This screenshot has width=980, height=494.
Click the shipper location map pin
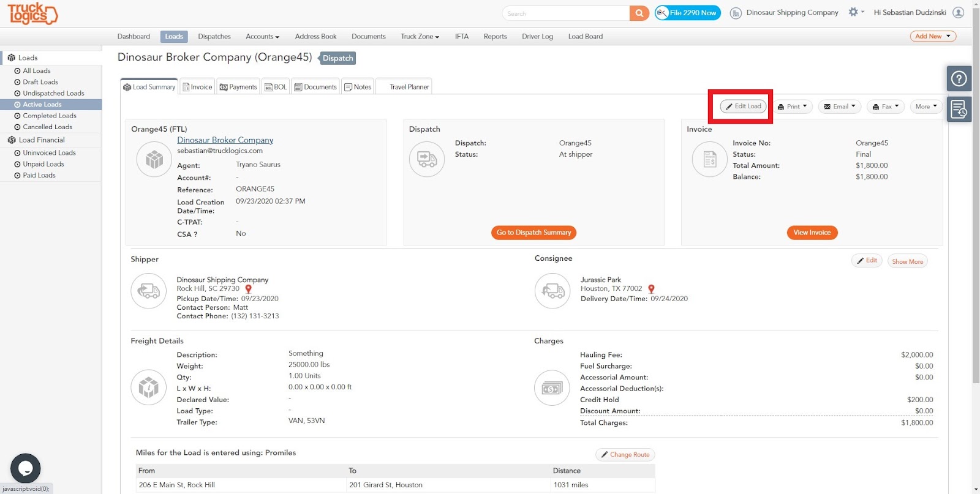[x=248, y=289]
